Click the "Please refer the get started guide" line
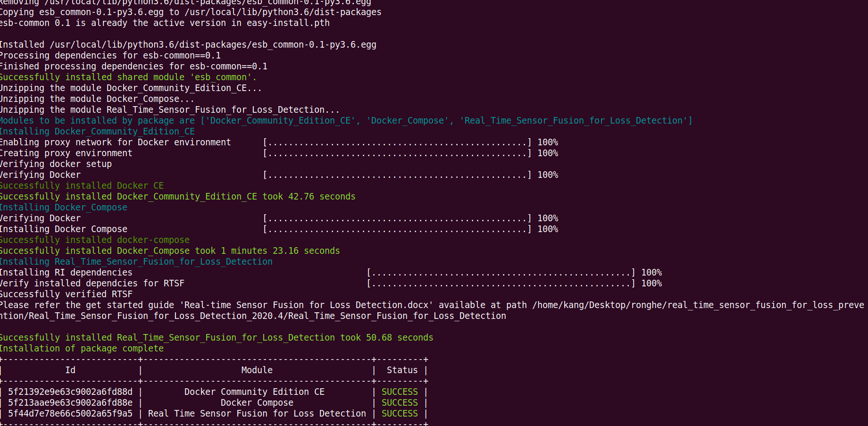This screenshot has width=868, height=426. point(432,305)
